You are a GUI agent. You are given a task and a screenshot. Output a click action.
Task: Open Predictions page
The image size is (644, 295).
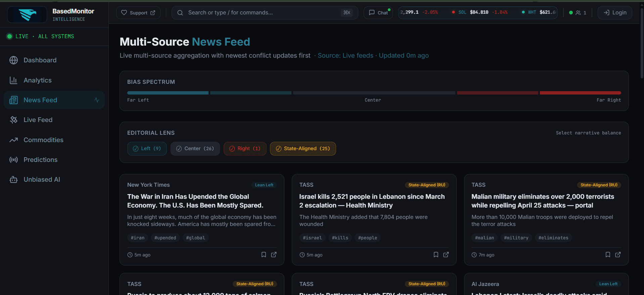[54, 160]
